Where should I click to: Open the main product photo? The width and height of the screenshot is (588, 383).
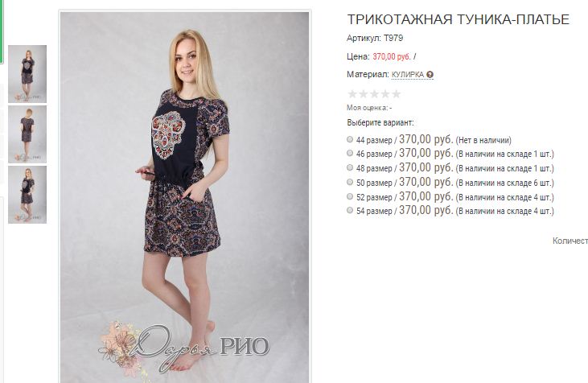coord(184,197)
